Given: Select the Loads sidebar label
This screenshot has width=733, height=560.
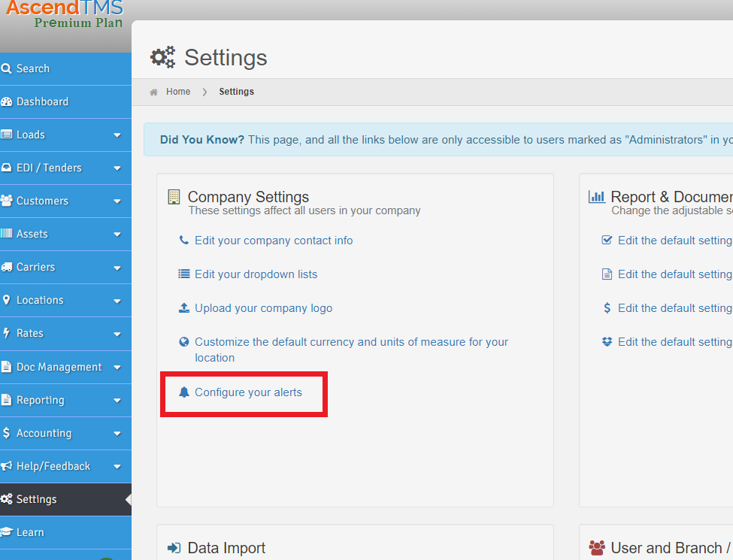Looking at the screenshot, I should tap(31, 135).
